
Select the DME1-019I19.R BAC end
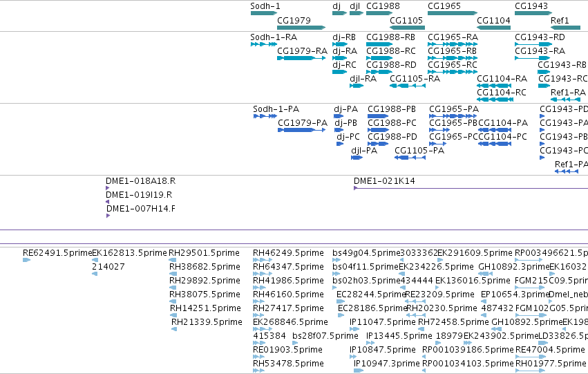point(139,195)
